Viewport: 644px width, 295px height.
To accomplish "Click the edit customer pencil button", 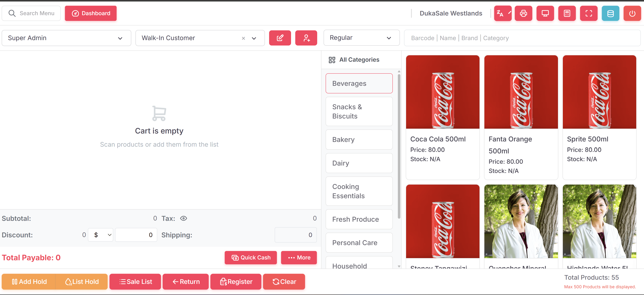I will (280, 38).
